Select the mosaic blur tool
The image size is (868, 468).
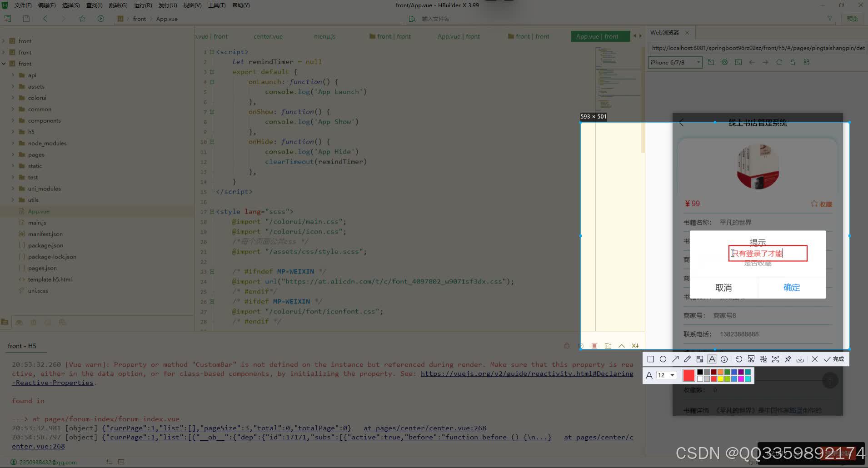click(x=700, y=359)
